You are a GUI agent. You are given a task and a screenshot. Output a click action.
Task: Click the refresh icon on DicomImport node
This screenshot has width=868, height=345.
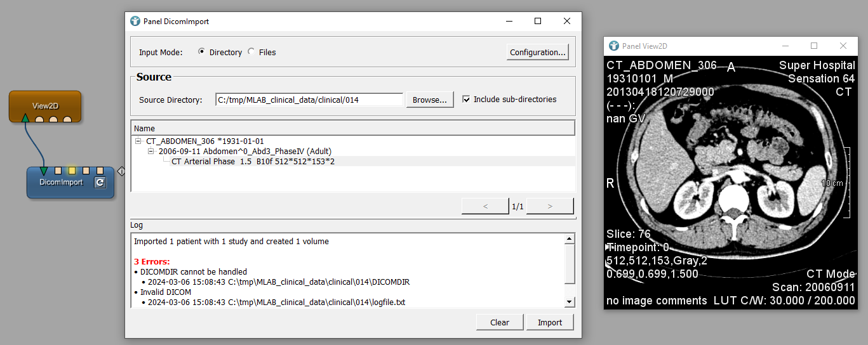click(x=100, y=183)
